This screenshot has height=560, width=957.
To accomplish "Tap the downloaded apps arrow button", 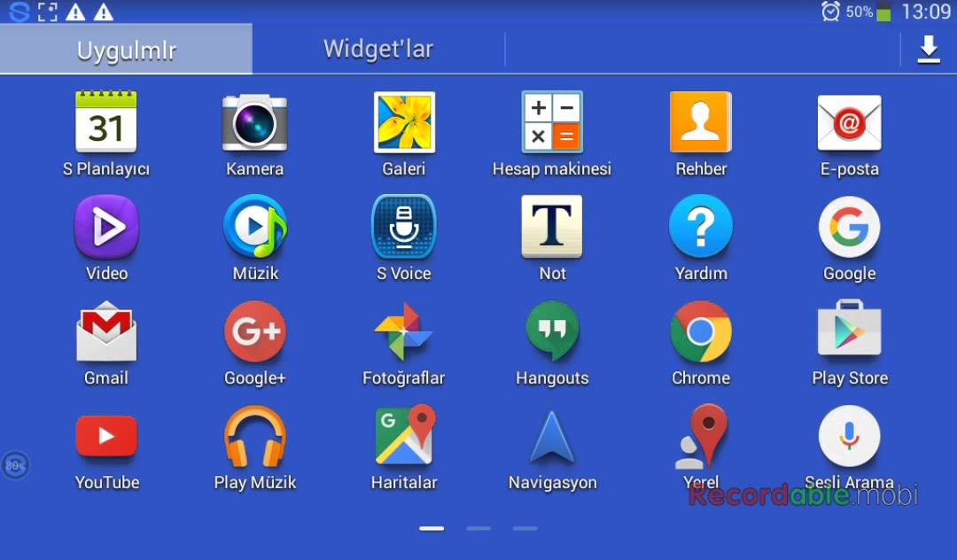I will pyautogui.click(x=929, y=50).
